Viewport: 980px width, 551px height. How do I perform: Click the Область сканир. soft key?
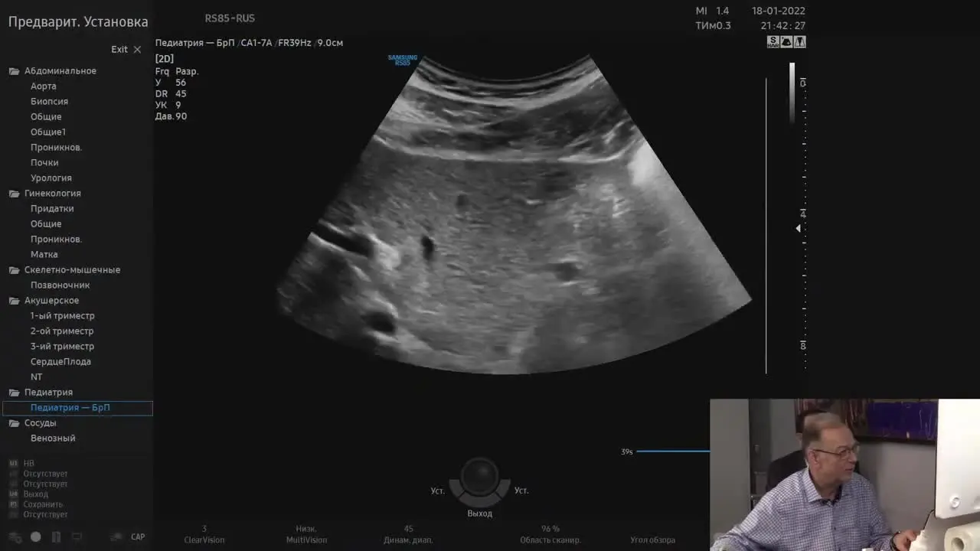click(550, 534)
